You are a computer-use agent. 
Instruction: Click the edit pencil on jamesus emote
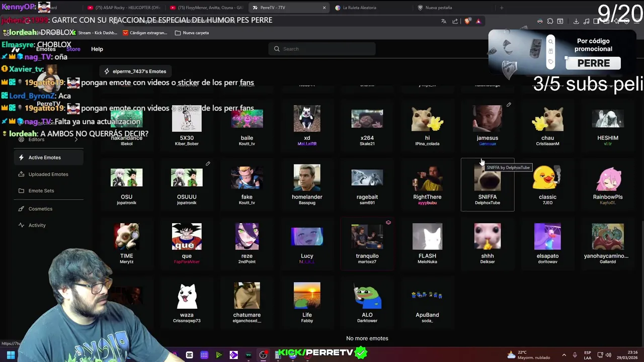509,105
